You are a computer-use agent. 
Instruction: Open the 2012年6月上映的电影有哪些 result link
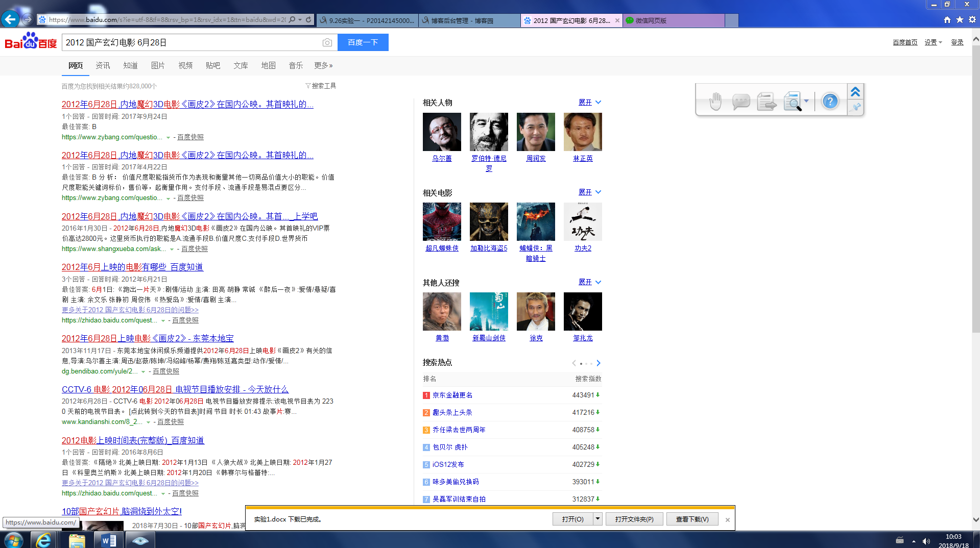[x=132, y=267]
